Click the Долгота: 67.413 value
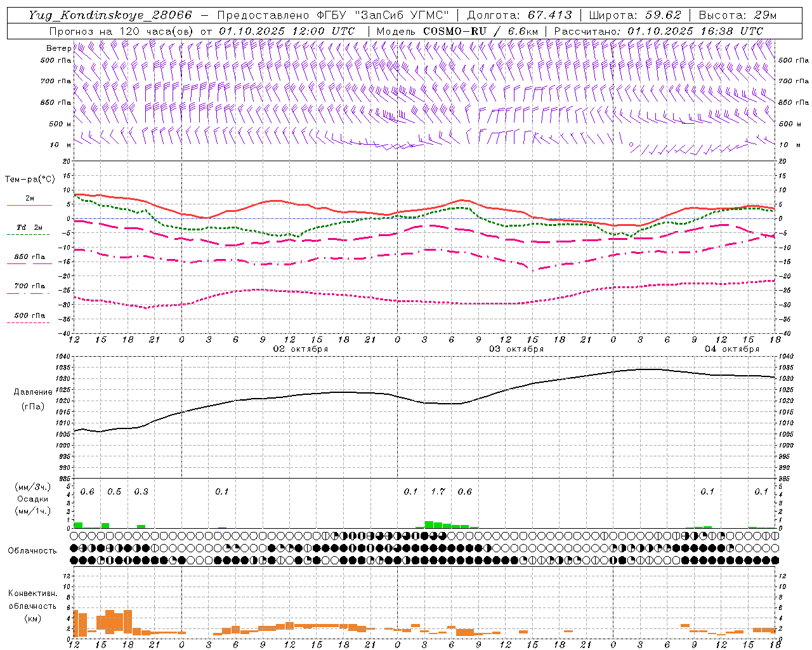Screen dimensions: 812x650 click(x=520, y=15)
